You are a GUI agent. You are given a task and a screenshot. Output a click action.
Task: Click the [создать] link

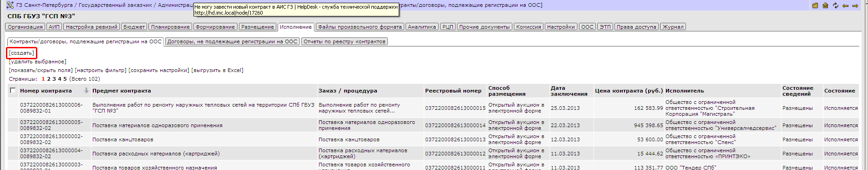pos(21,53)
